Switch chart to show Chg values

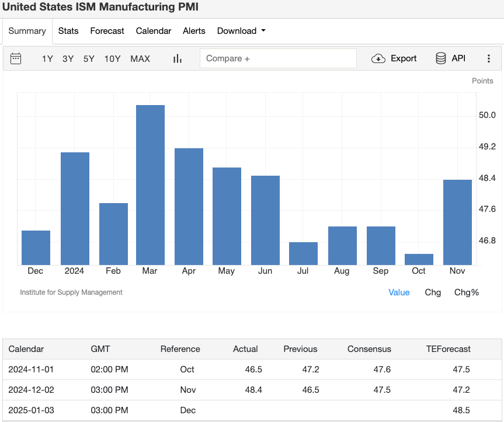pos(433,292)
